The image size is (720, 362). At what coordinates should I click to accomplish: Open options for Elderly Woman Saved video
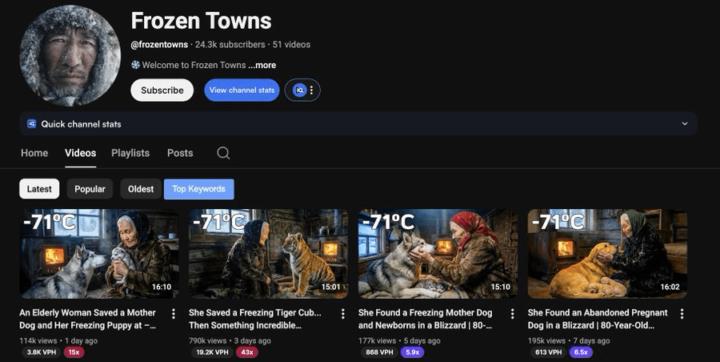(173, 314)
